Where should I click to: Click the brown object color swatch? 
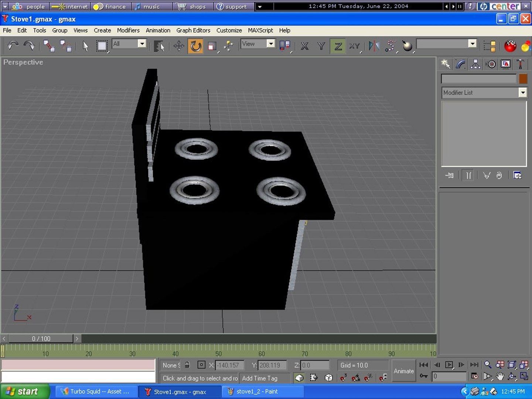tap(523, 79)
